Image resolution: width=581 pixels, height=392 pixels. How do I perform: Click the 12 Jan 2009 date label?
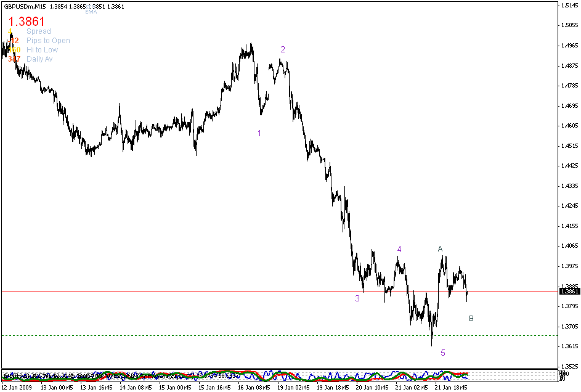click(x=17, y=388)
